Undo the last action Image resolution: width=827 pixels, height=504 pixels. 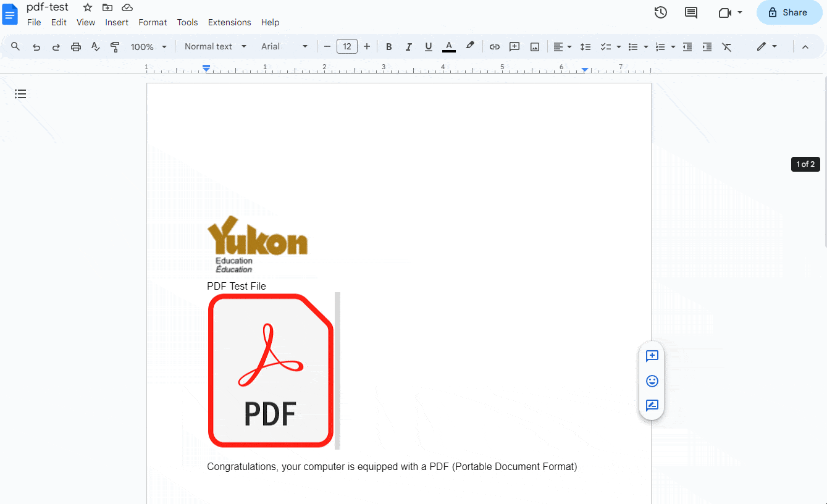tap(36, 46)
